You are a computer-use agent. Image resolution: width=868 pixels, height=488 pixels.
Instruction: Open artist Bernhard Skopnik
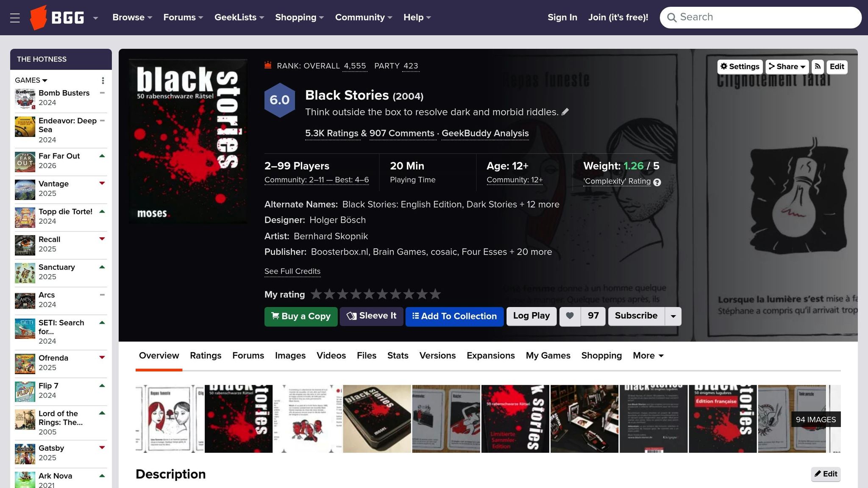331,236
